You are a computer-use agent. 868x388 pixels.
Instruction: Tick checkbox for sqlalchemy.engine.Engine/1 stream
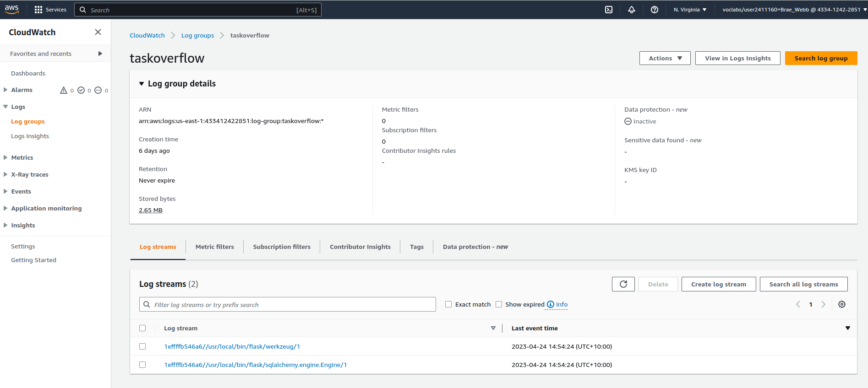142,365
